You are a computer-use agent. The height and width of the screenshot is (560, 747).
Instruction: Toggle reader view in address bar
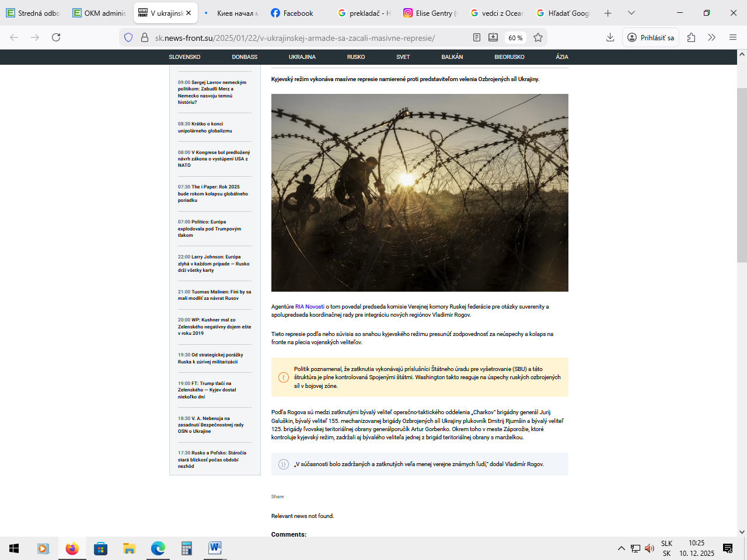click(x=477, y=37)
